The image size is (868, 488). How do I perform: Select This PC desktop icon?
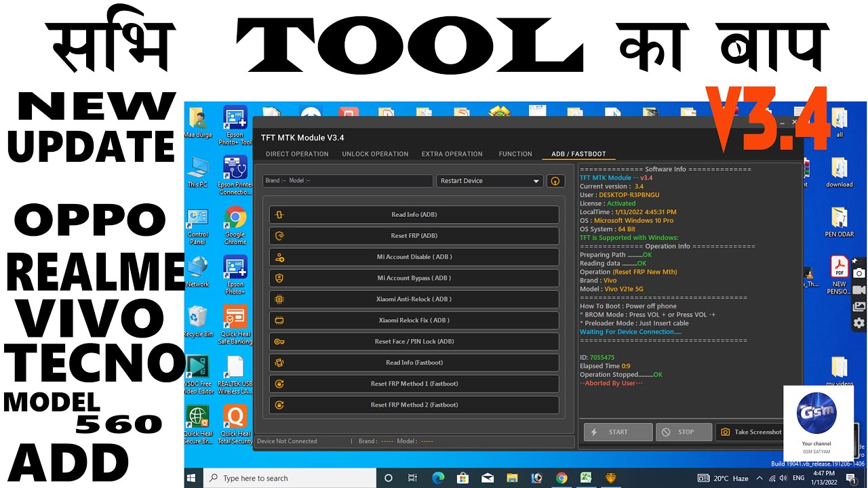pyautogui.click(x=198, y=173)
